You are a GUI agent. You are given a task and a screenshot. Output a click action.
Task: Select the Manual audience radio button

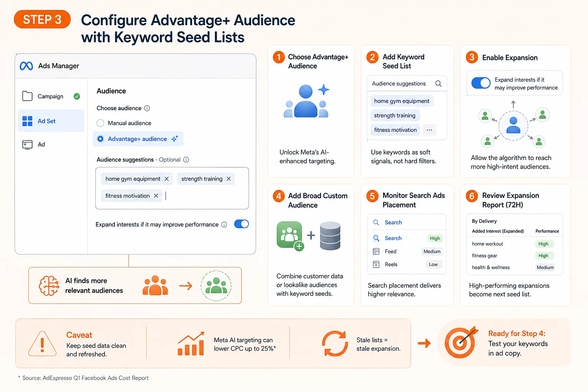click(x=100, y=123)
